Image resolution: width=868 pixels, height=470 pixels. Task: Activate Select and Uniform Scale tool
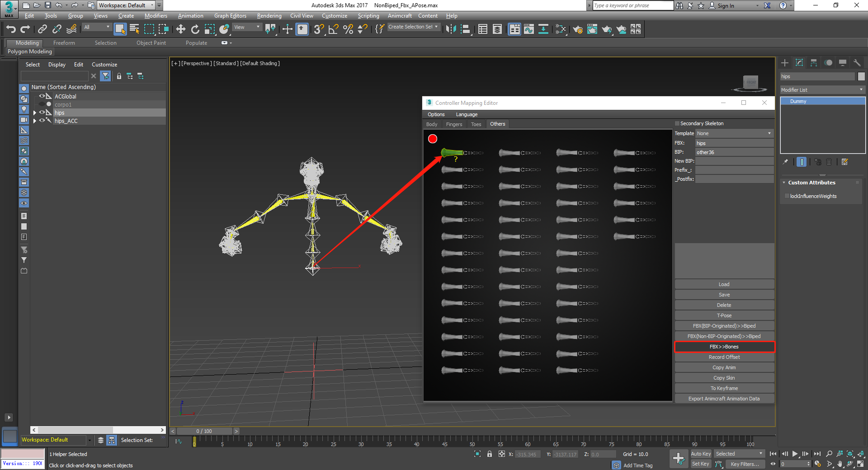coord(210,29)
